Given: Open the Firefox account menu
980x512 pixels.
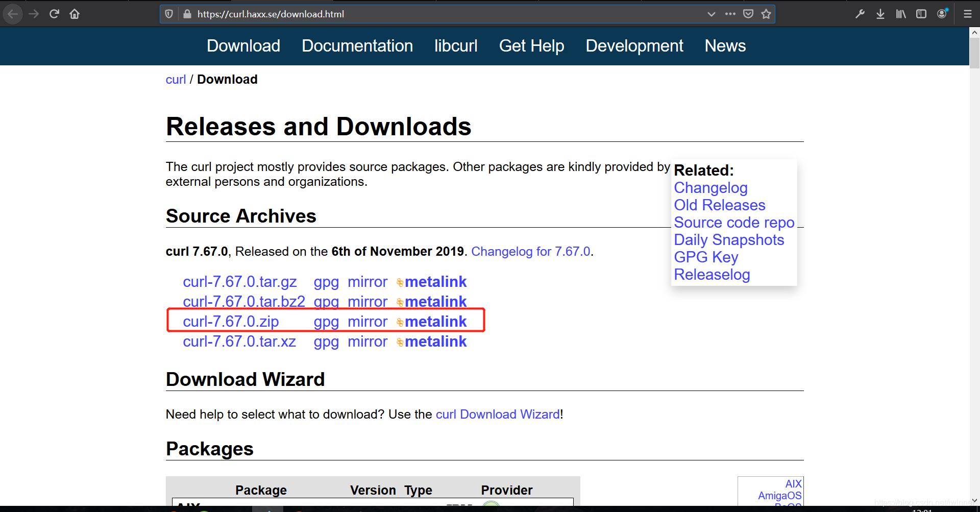Looking at the screenshot, I should pyautogui.click(x=942, y=14).
